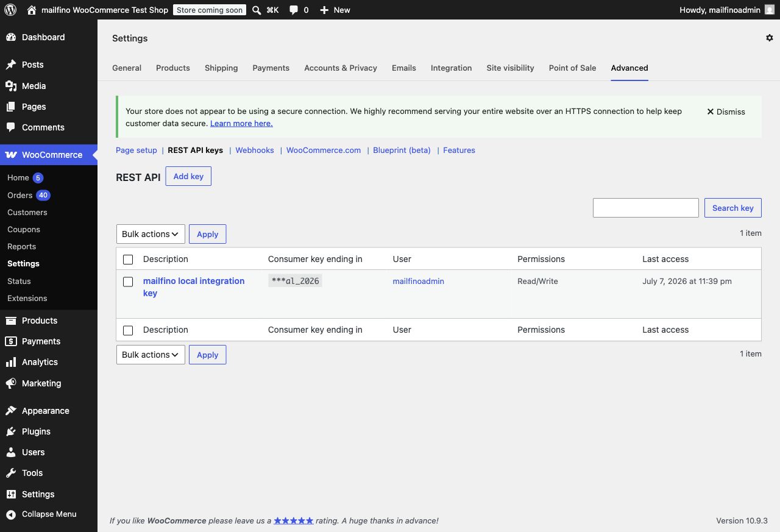Click the Search key button
The image size is (780, 532).
733,208
